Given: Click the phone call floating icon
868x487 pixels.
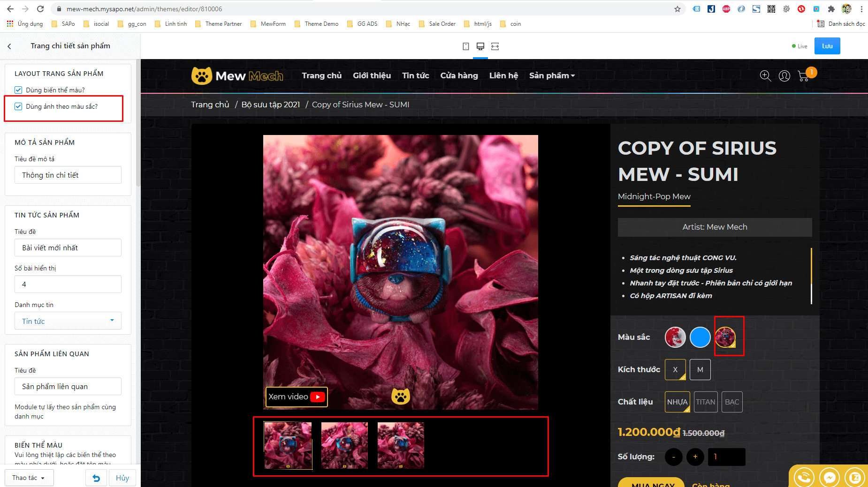Looking at the screenshot, I should pos(804,478).
